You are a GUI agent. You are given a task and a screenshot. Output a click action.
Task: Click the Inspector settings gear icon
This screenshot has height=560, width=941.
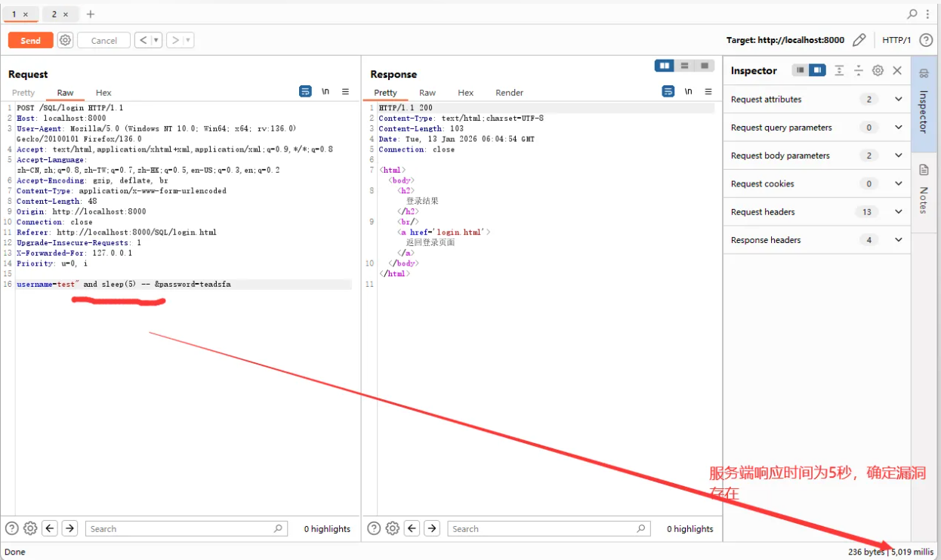(878, 70)
